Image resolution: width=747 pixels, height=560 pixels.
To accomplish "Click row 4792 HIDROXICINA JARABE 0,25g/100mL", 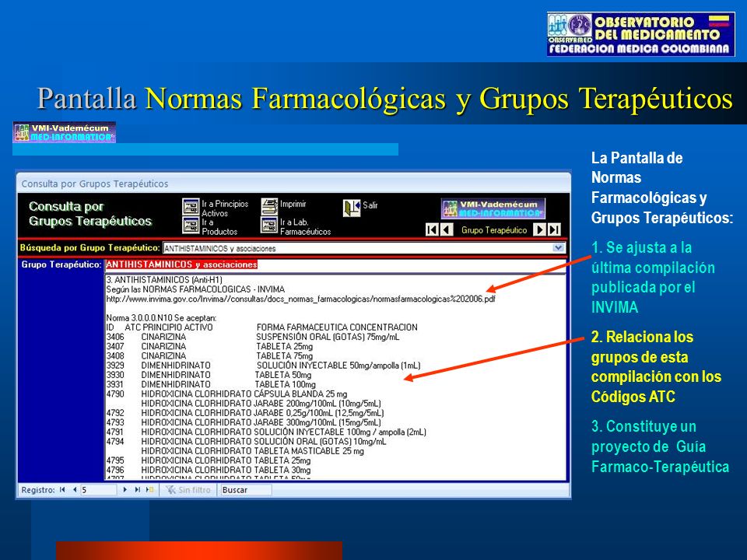I will coord(245,413).
